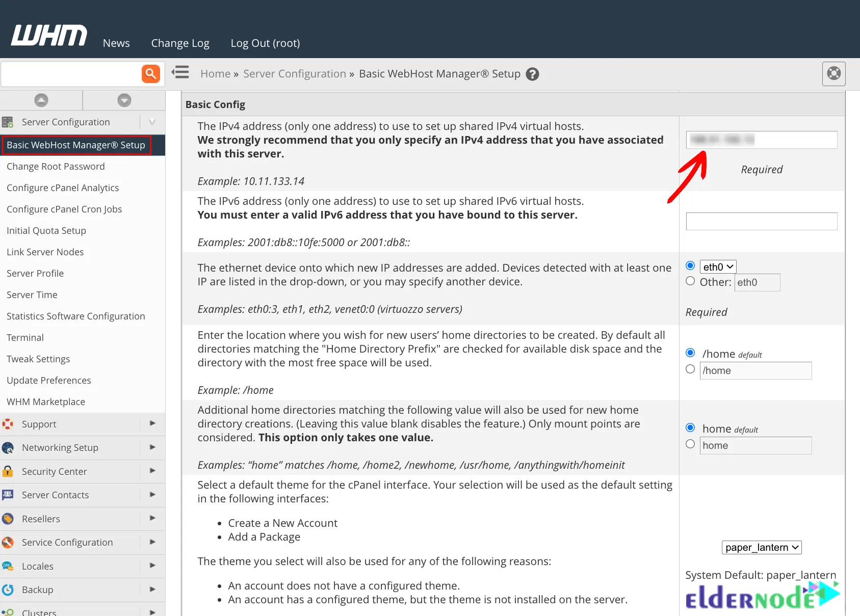This screenshot has height=616, width=860.
Task: Click the Locales icon
Action: (x=8, y=566)
